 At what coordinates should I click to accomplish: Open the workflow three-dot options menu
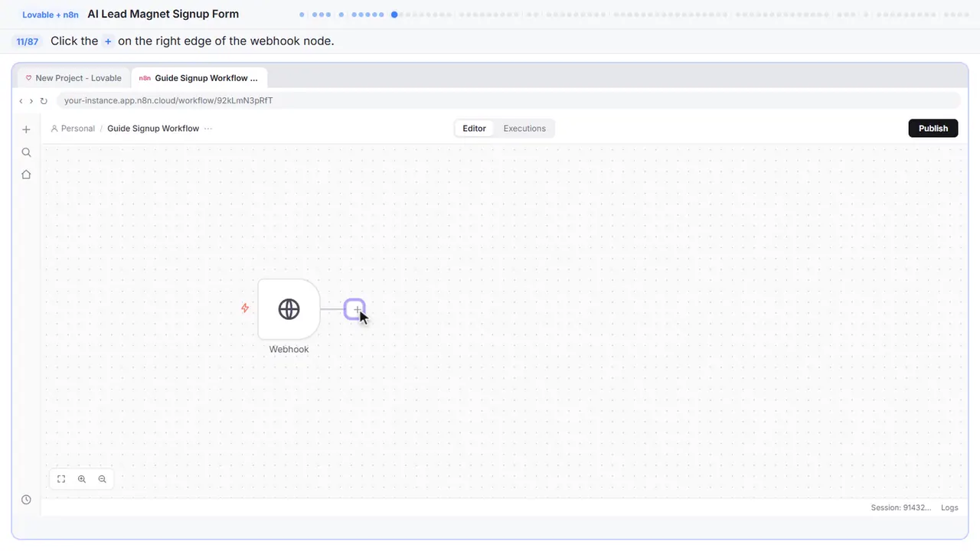[208, 129]
